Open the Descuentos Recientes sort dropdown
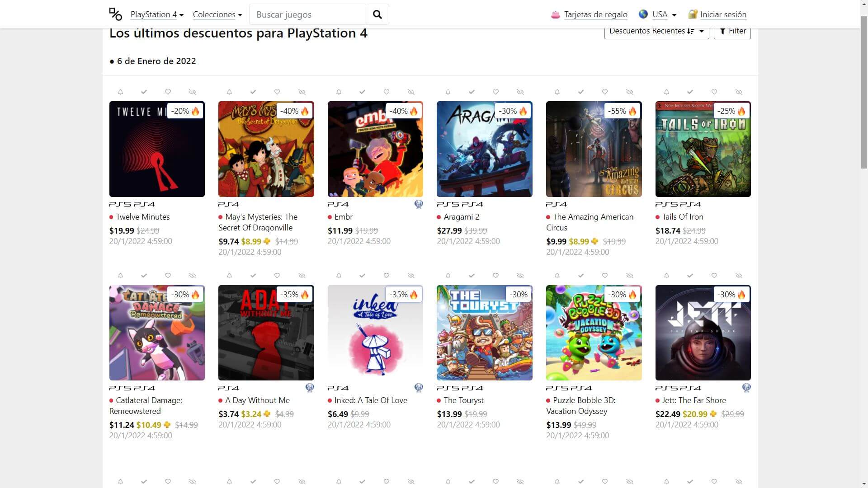This screenshot has height=488, width=868. point(656,31)
